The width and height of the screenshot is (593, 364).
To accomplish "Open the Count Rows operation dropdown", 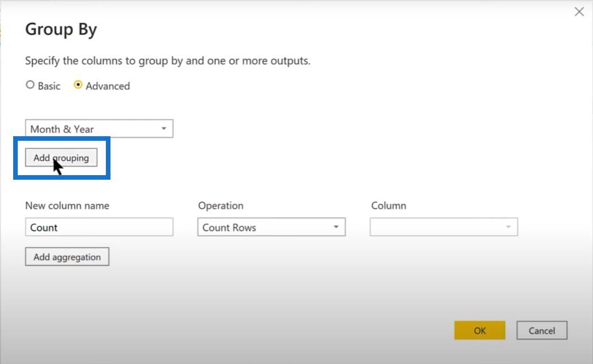I will tap(271, 227).
